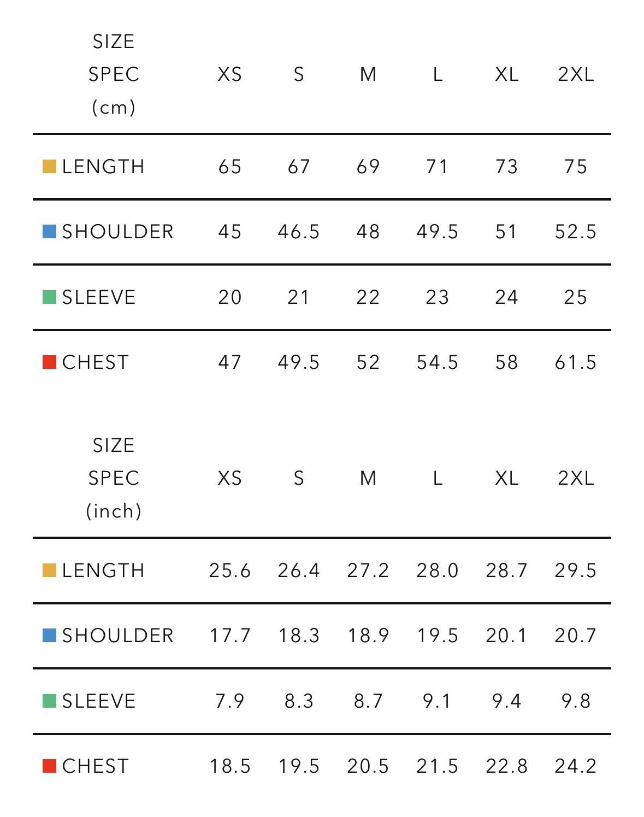Click the red CHEST swatch in inch table

click(x=50, y=766)
